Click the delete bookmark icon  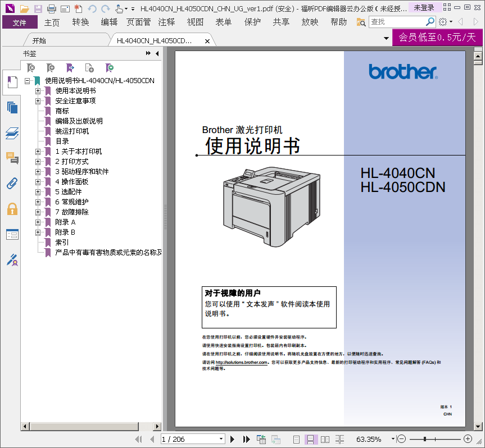click(31, 68)
